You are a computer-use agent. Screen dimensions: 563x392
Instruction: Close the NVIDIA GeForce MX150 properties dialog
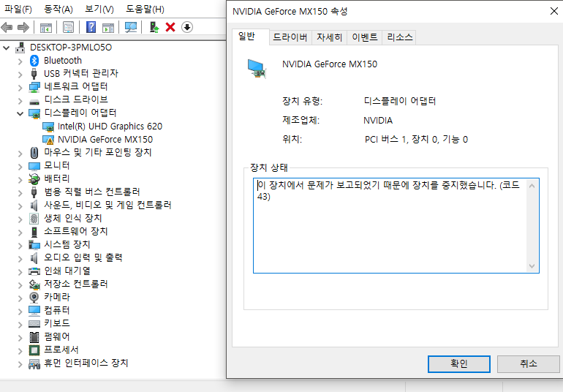click(x=554, y=11)
